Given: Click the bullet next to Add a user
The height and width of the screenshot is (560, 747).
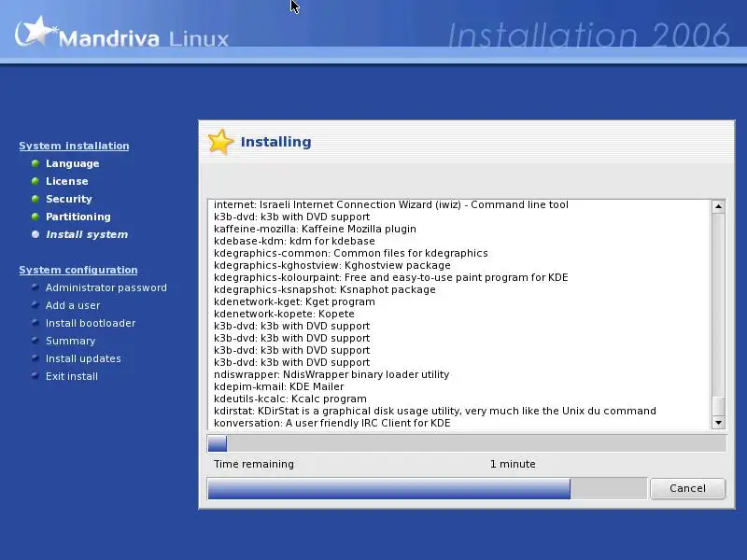Looking at the screenshot, I should pyautogui.click(x=35, y=305).
